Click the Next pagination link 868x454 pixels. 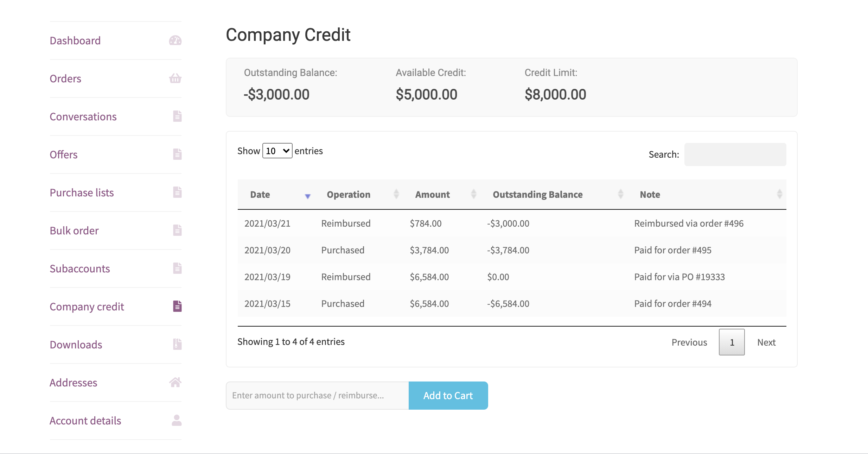[x=766, y=342]
